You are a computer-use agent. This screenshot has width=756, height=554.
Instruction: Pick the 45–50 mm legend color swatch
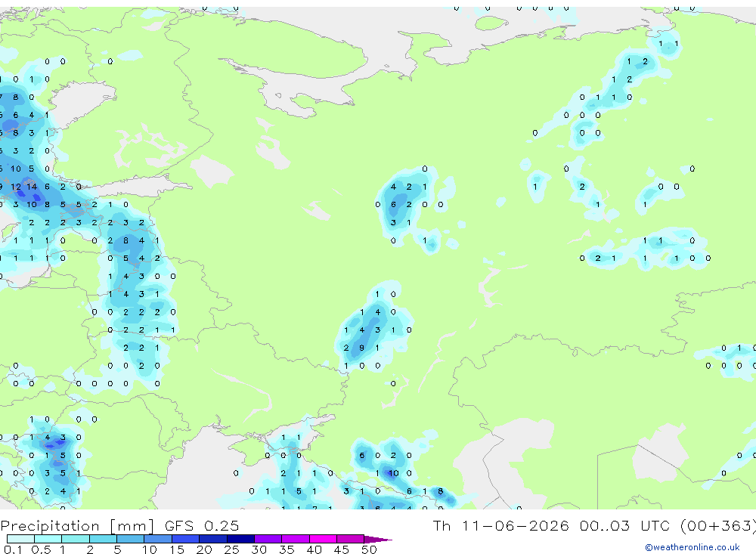[x=351, y=539]
